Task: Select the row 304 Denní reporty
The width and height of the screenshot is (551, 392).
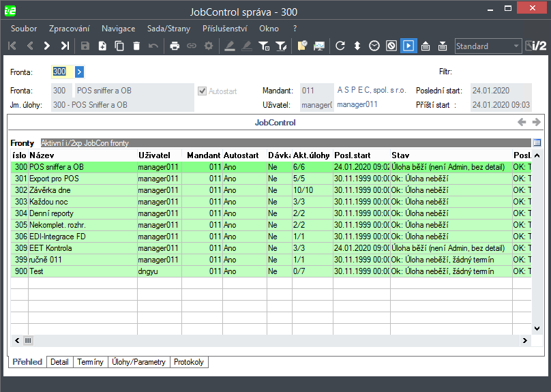Action: click(271, 213)
